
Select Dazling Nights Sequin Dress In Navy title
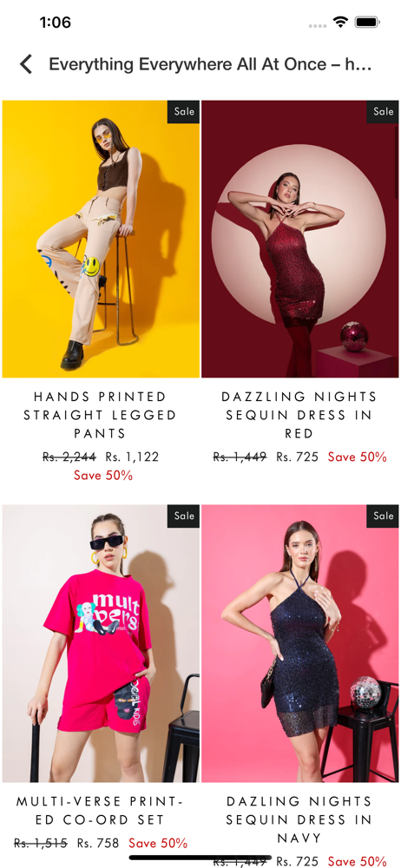299,819
